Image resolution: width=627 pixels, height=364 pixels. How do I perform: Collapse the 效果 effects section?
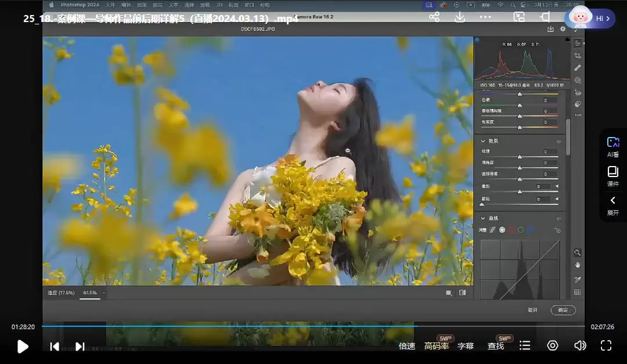pyautogui.click(x=483, y=141)
